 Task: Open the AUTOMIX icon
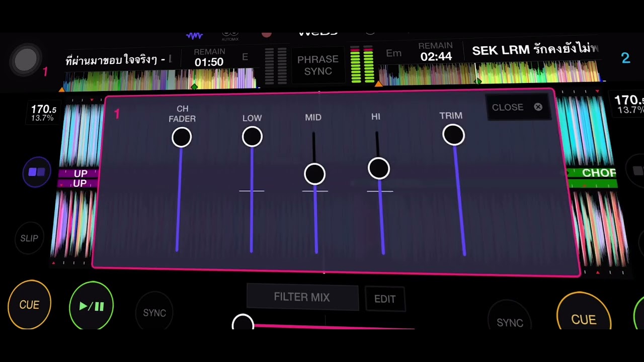click(x=230, y=36)
